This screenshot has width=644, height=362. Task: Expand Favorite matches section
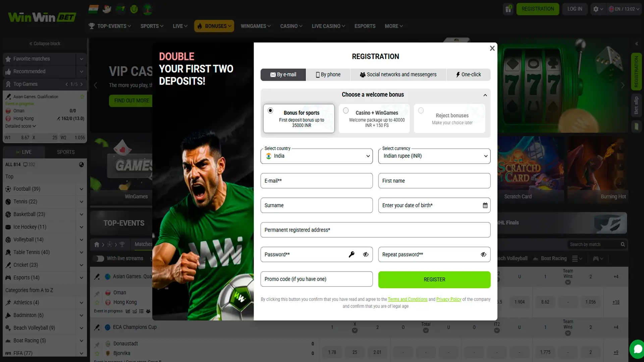[x=81, y=59]
